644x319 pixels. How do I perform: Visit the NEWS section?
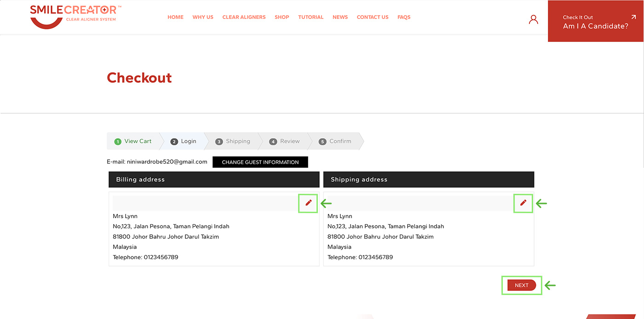340,17
